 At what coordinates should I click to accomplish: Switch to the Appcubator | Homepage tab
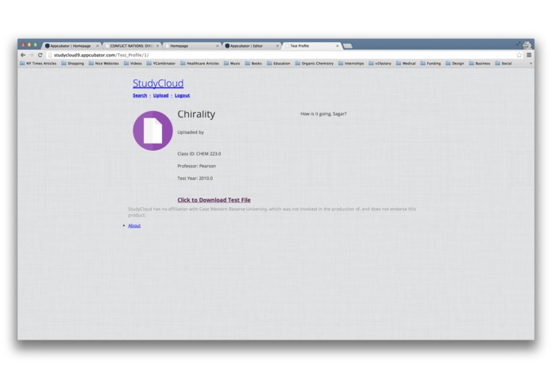71,46
